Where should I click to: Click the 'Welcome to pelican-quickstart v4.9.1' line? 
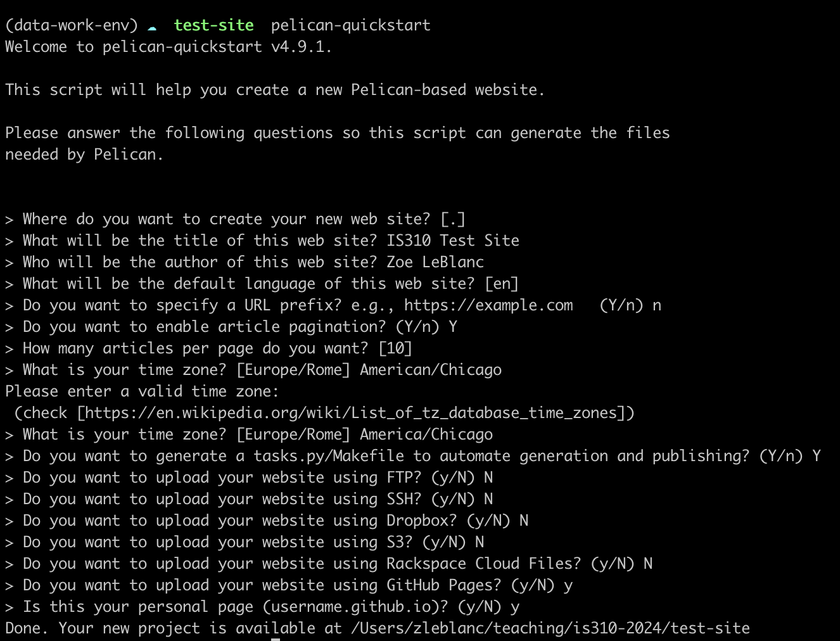tap(169, 47)
